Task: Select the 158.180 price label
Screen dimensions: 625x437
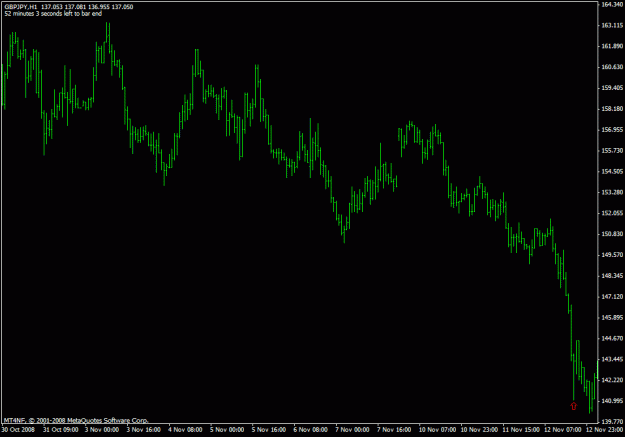Action: click(612, 109)
